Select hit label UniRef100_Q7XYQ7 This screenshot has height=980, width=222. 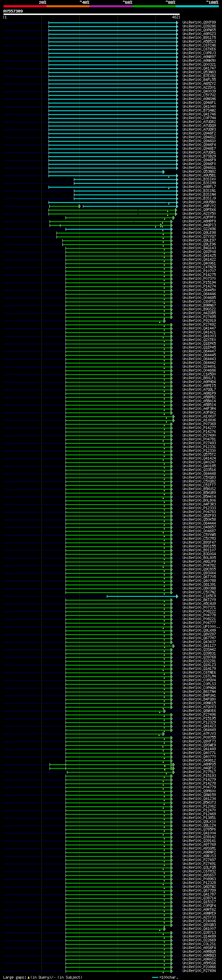[x=199, y=237]
